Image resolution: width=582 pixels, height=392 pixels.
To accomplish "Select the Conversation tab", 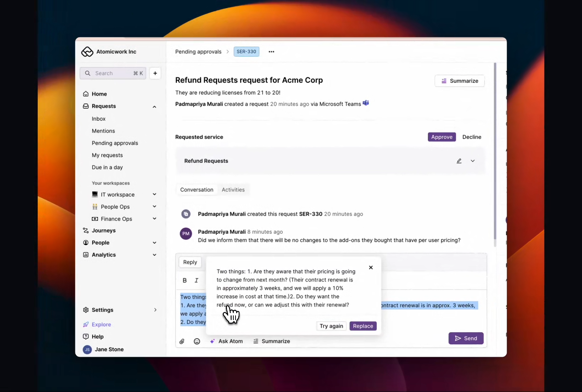I will click(x=196, y=190).
